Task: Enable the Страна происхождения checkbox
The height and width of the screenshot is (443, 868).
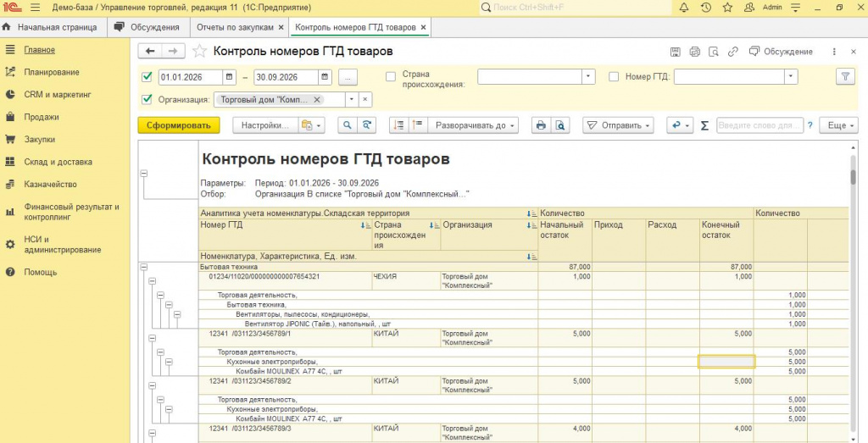Action: [x=391, y=77]
